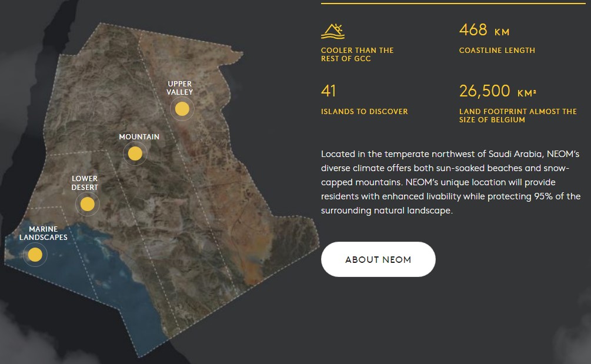The image size is (591, 364).
Task: Click the sun and waves climate icon
Action: (333, 31)
